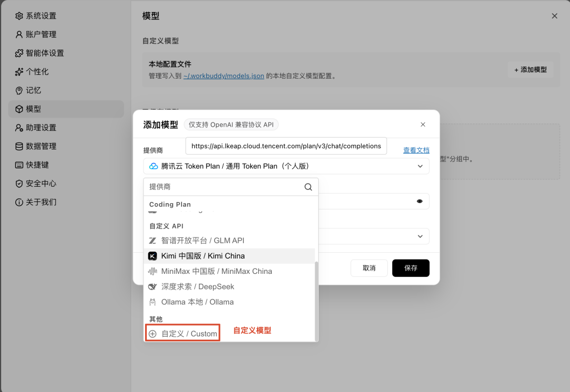Click the DeepSeek whale logo icon

pos(153,286)
